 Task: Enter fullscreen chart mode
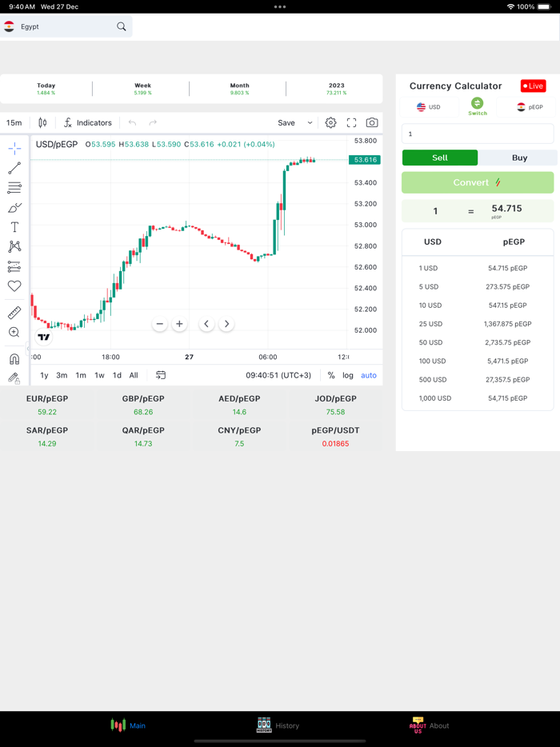(352, 123)
